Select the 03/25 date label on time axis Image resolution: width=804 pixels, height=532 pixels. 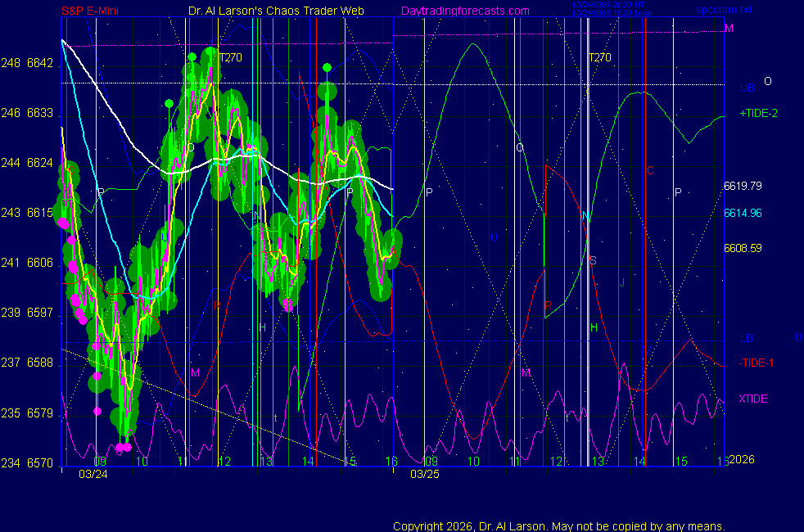(424, 473)
